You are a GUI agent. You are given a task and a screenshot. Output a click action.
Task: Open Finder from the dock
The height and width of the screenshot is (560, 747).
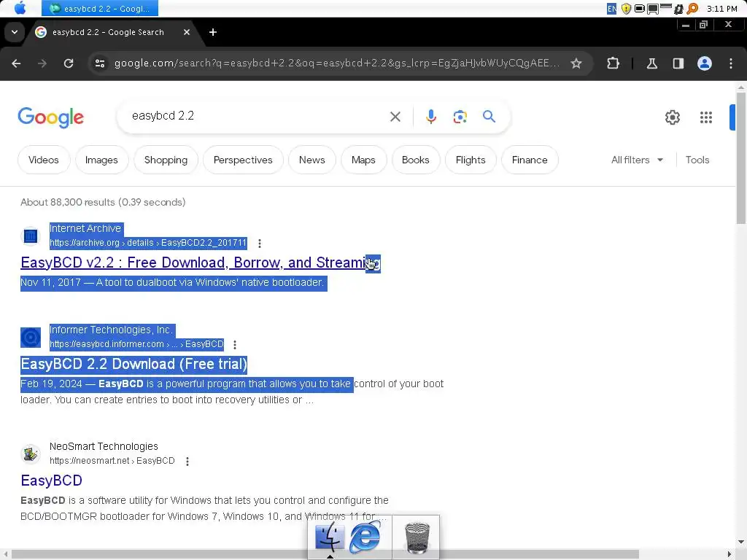coord(329,537)
